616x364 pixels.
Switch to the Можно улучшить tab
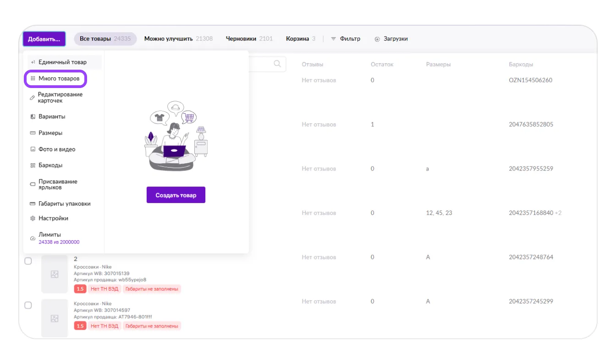click(x=178, y=39)
